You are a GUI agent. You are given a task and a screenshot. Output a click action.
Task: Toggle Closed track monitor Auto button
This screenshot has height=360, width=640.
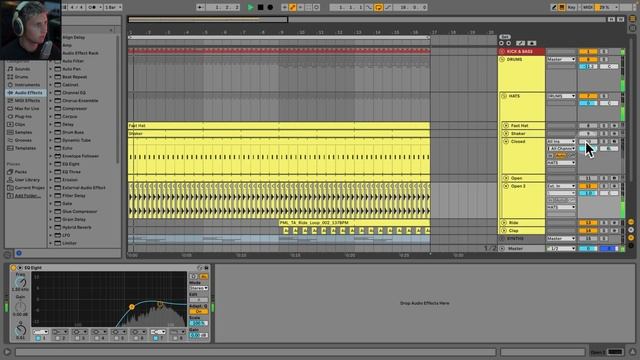[560, 156]
